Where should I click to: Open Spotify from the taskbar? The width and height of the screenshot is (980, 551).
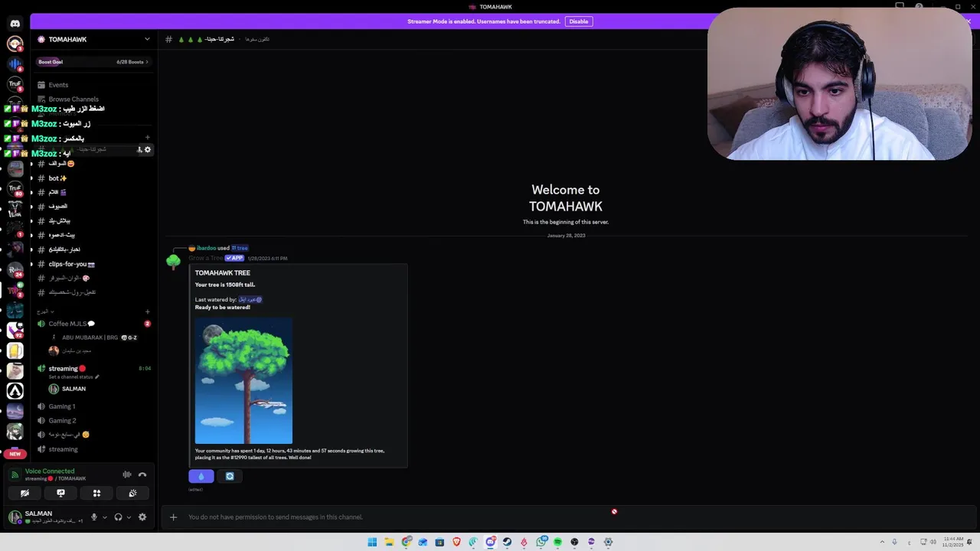[557, 542]
